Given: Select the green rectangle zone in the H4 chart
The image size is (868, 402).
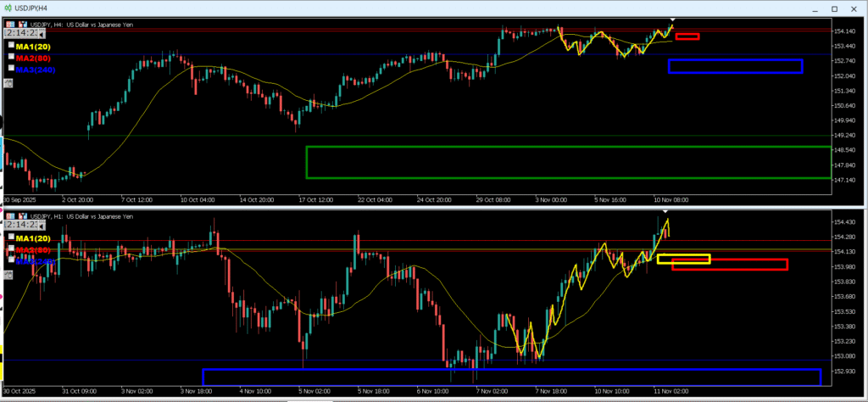Looking at the screenshot, I should pyautogui.click(x=306, y=162).
